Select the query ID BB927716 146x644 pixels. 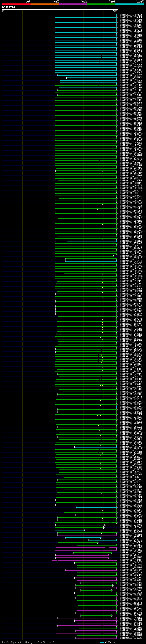point(8,8)
